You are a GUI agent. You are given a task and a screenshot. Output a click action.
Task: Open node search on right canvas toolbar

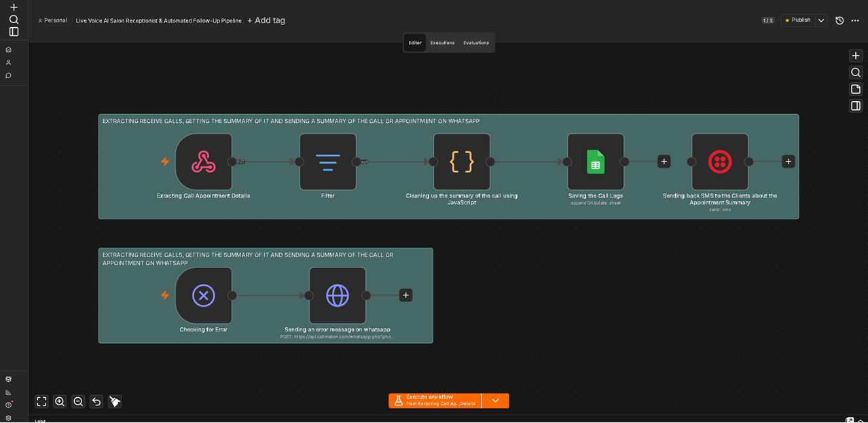(x=856, y=73)
